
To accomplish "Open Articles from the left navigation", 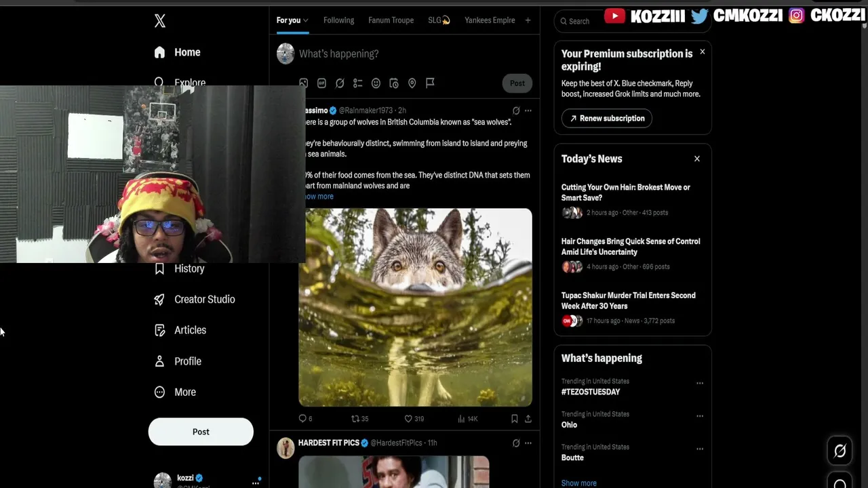I will pyautogui.click(x=180, y=330).
